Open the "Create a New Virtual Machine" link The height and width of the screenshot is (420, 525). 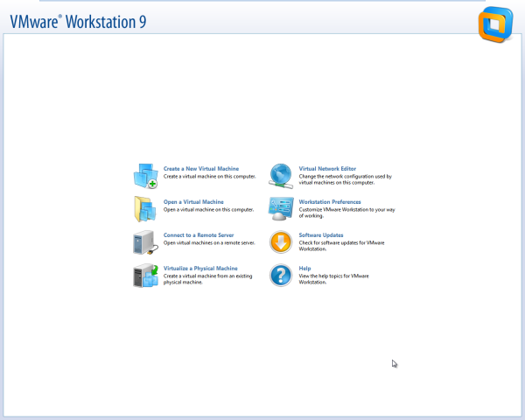200,169
